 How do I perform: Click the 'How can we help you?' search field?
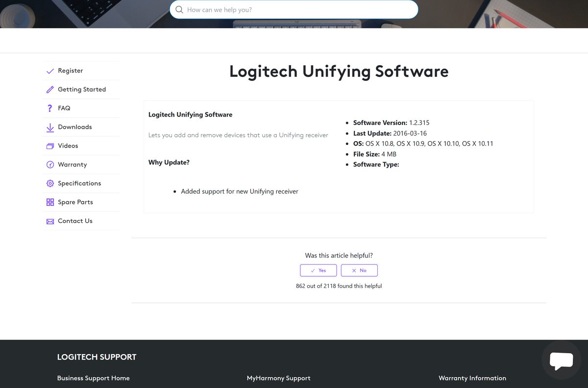[294, 10]
